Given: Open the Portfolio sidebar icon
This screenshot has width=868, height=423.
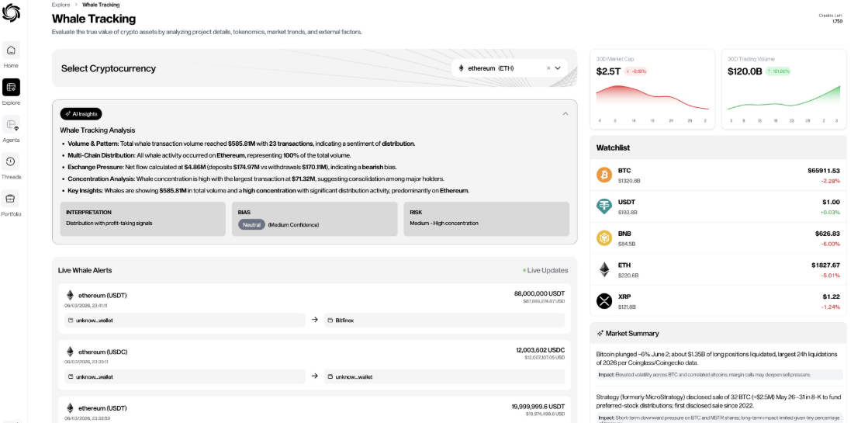Looking at the screenshot, I should point(11,198).
